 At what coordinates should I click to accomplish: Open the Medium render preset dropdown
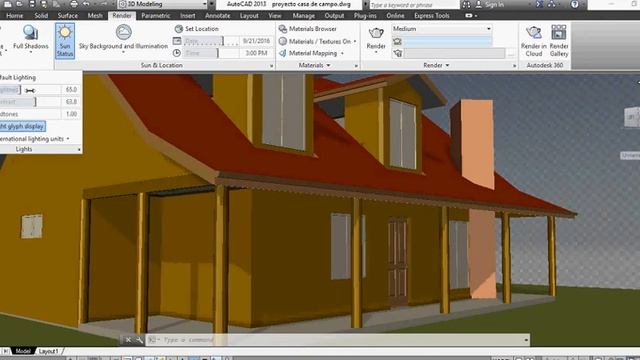pos(442,29)
